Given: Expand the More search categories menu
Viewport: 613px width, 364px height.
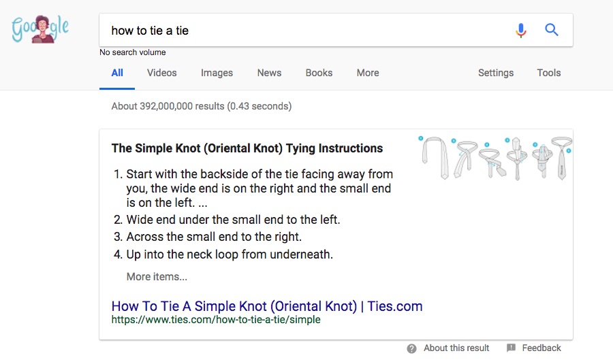Looking at the screenshot, I should click(368, 73).
